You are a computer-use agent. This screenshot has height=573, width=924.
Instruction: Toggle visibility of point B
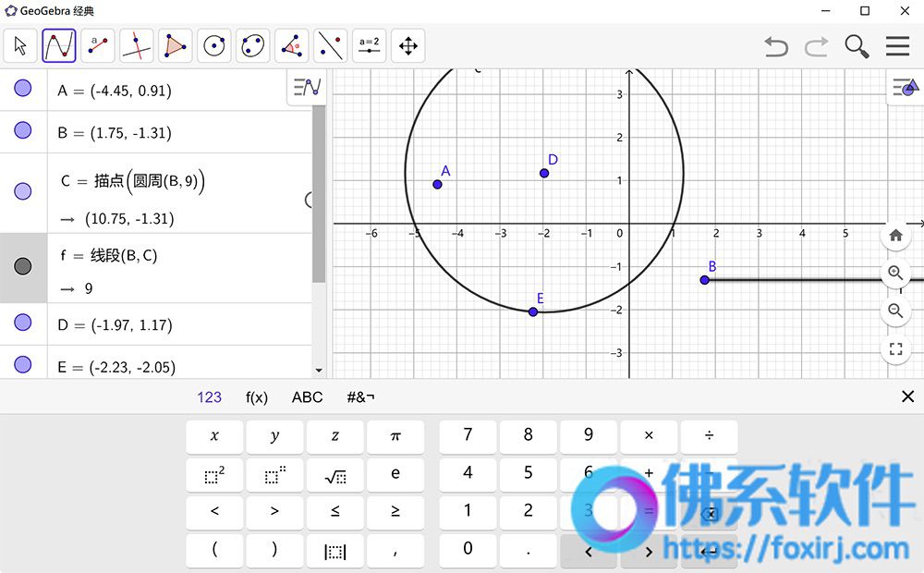[x=23, y=130]
